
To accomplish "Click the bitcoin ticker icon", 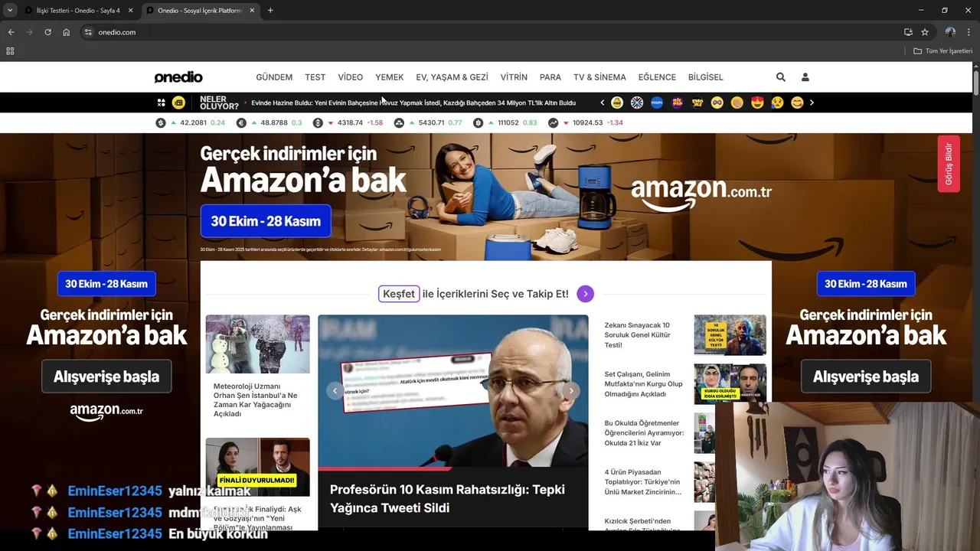I will [478, 122].
